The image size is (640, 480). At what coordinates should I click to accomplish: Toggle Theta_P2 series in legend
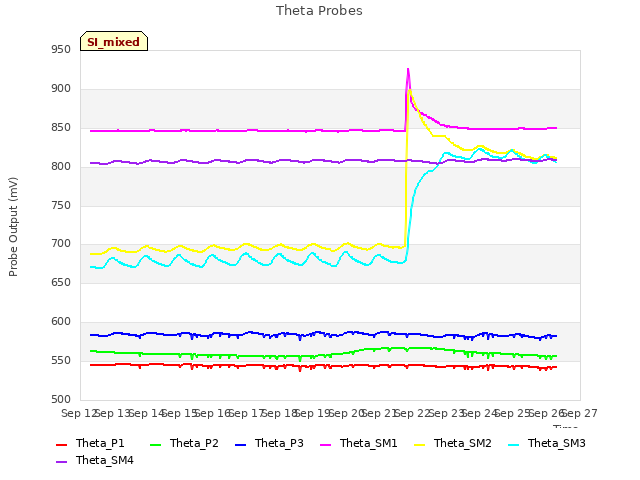184,443
